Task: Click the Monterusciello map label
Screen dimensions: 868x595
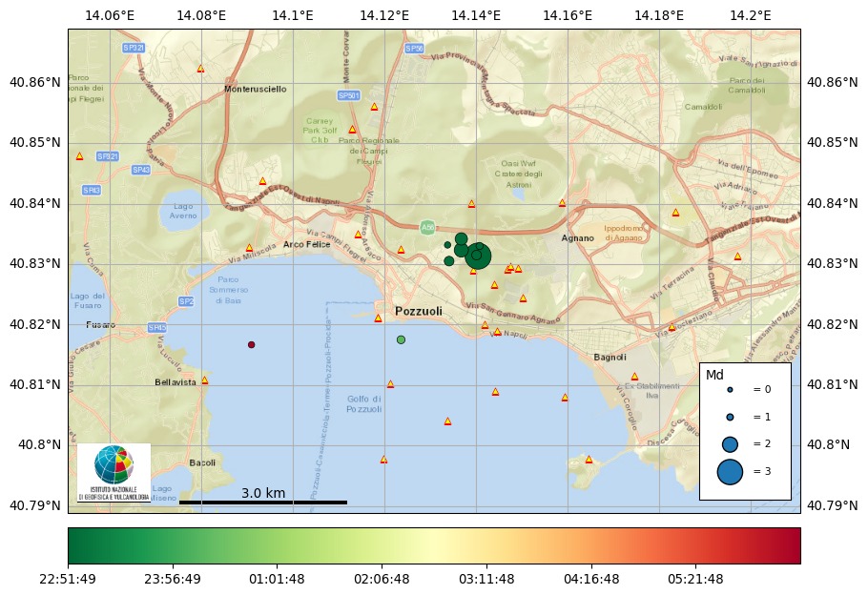Action: pos(255,89)
